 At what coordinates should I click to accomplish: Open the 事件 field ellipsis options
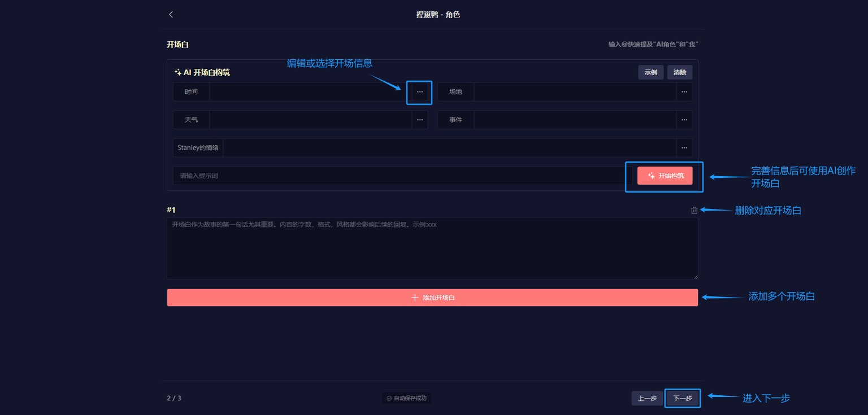point(684,120)
